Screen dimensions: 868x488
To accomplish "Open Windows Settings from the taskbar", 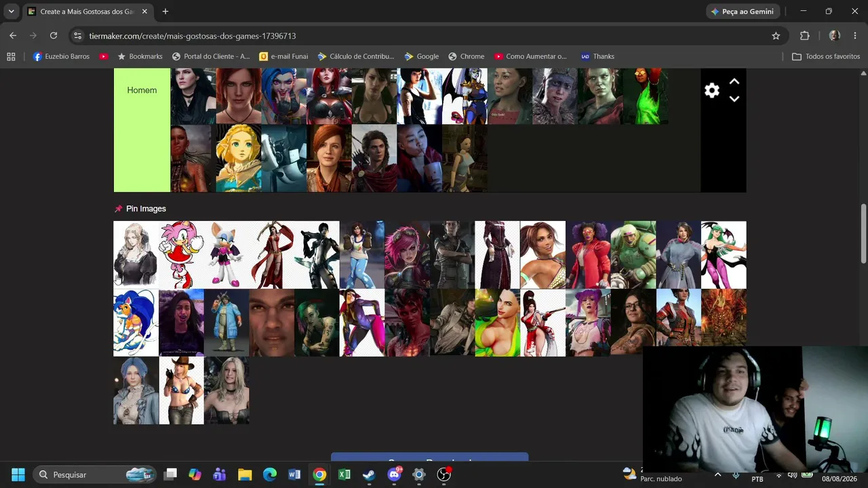I will 419,474.
